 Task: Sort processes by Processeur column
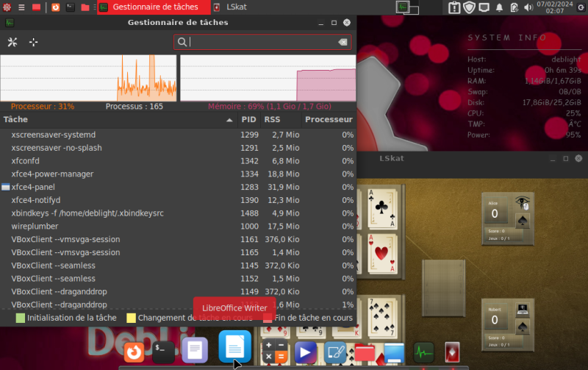329,119
